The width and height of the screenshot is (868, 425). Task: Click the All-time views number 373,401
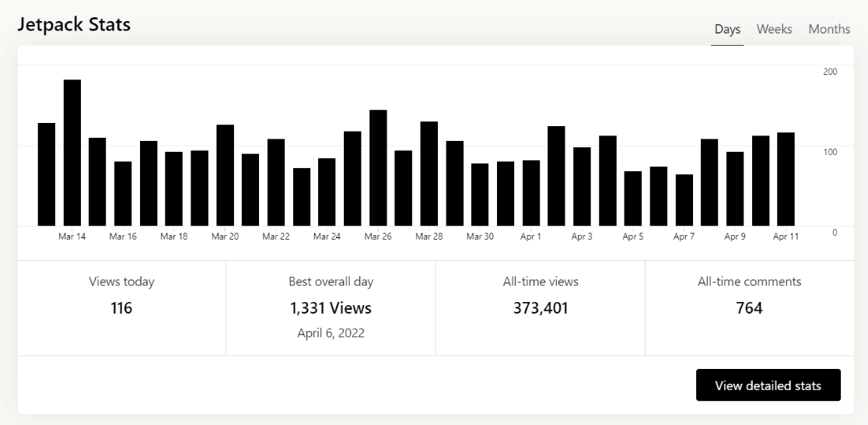tap(541, 308)
